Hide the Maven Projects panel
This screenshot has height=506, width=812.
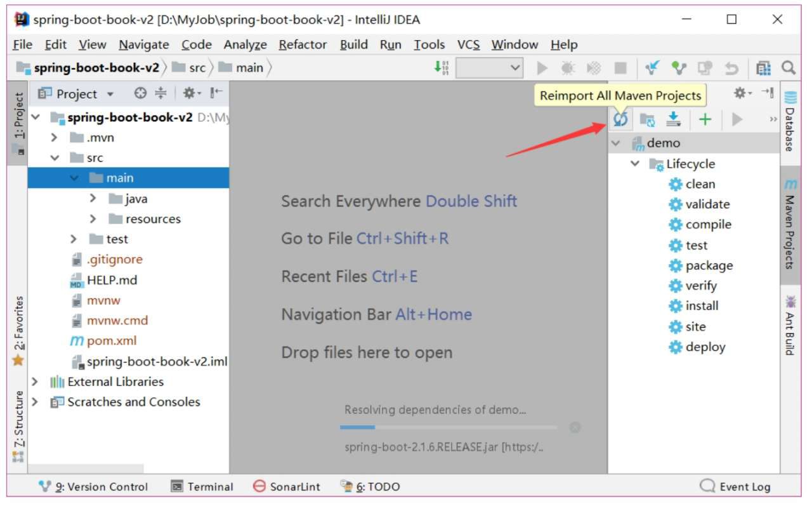[x=768, y=93]
